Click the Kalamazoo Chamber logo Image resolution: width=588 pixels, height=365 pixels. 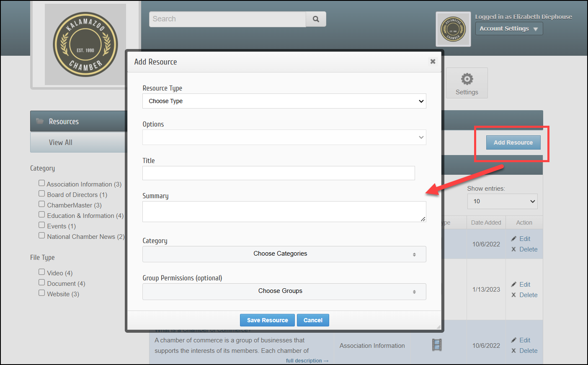pos(85,44)
